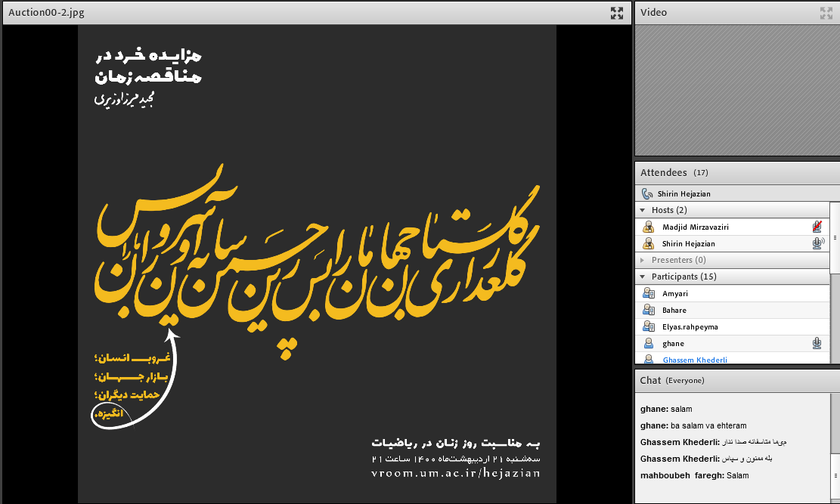Click the user icon beside Bahare

tap(648, 311)
